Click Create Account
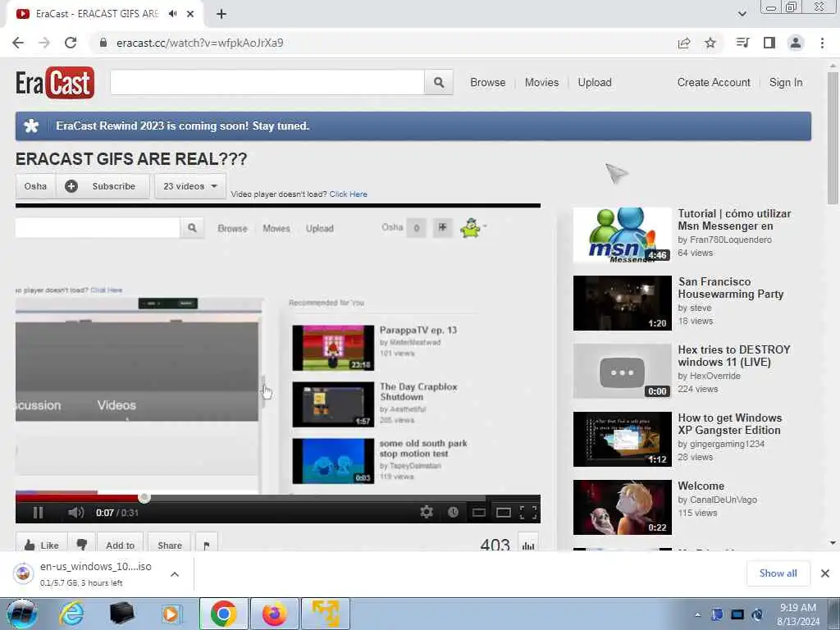Screen dimensions: 840x630 pyautogui.click(x=714, y=83)
